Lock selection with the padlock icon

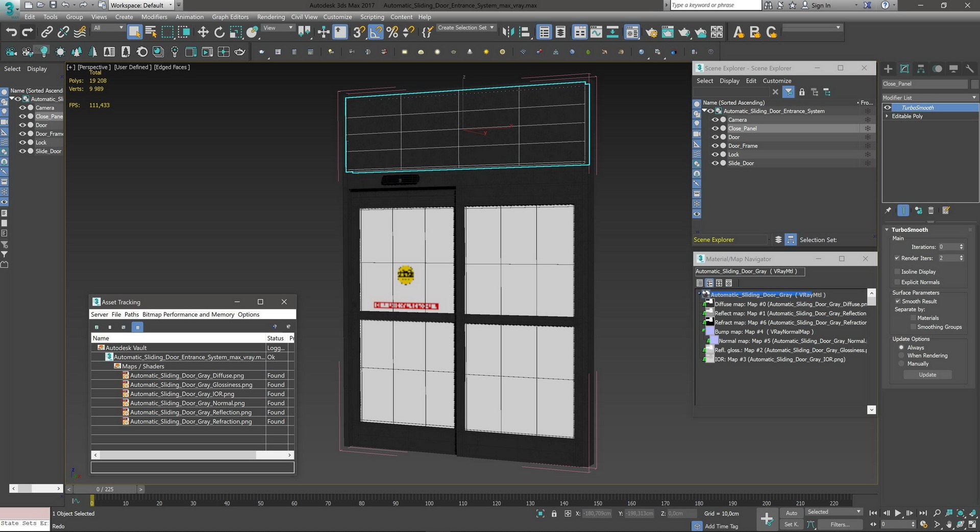554,513
